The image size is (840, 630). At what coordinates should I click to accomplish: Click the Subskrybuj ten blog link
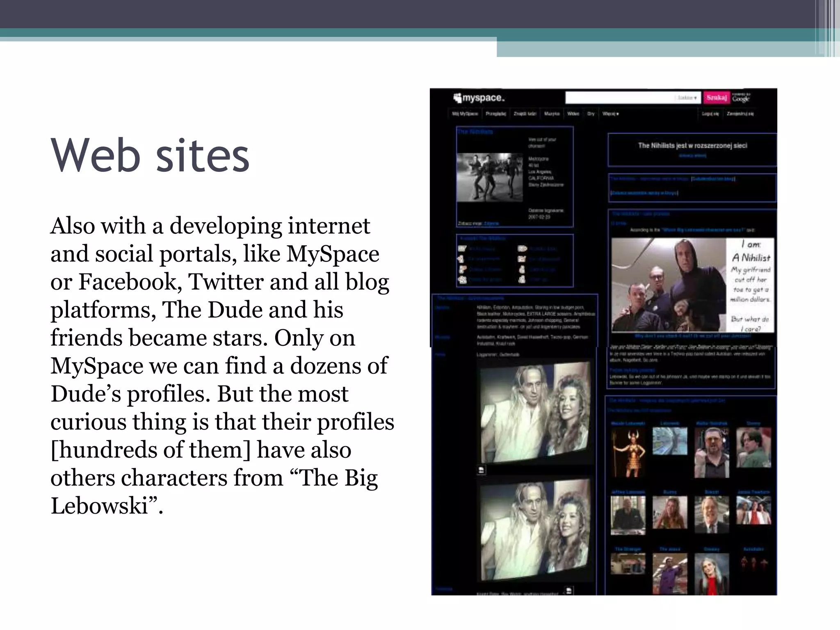(x=713, y=179)
